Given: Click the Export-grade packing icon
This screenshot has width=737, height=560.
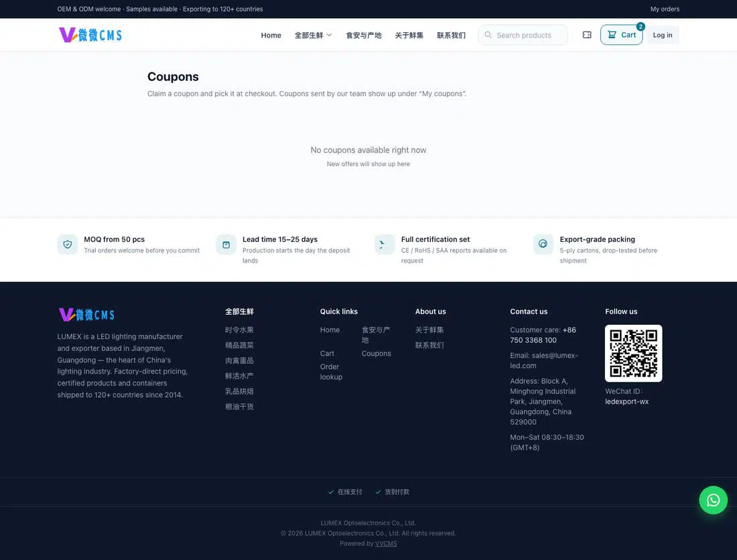Looking at the screenshot, I should click(543, 244).
